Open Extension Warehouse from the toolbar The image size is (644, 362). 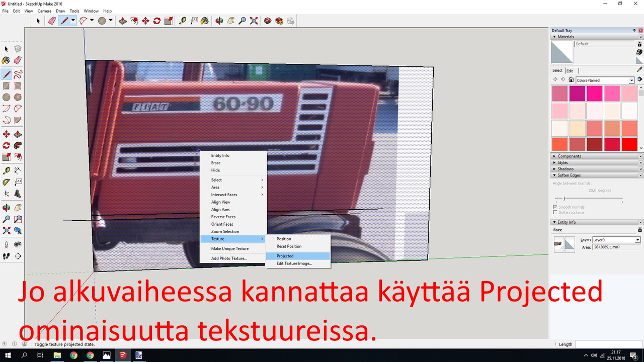279,21
